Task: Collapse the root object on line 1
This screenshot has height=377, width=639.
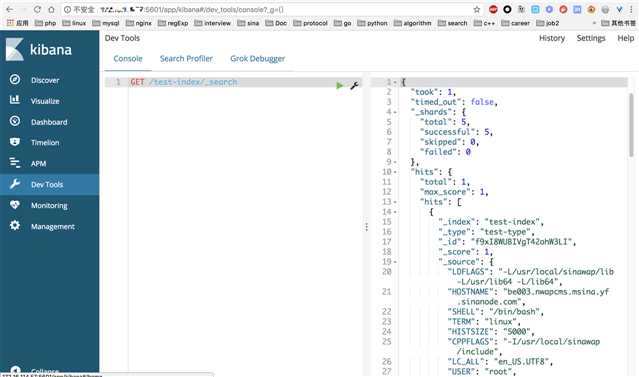Action: pos(395,82)
